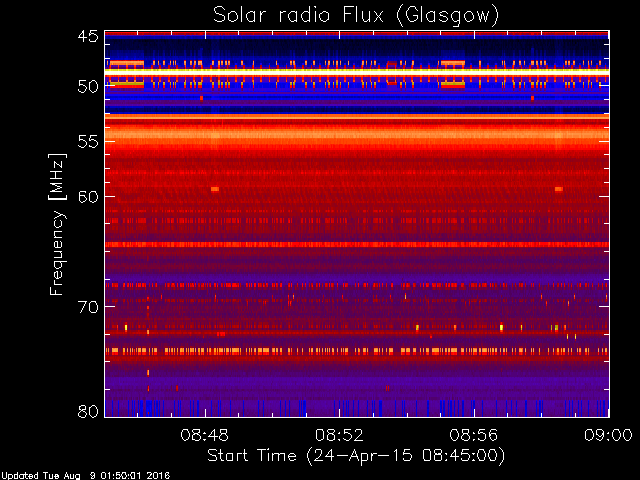The height and width of the screenshot is (480, 640).
Task: Click the 70 frequency tick label
Action: [x=88, y=307]
